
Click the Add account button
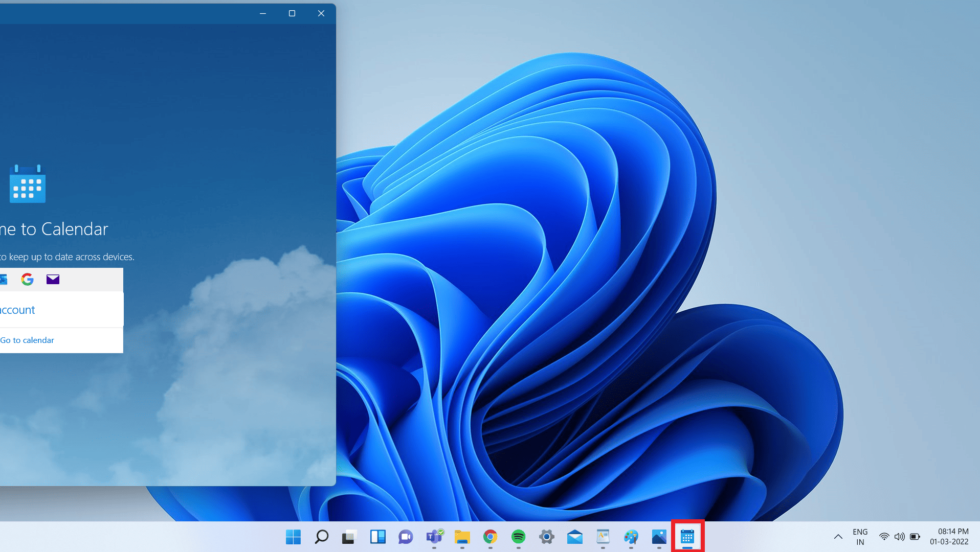click(61, 310)
